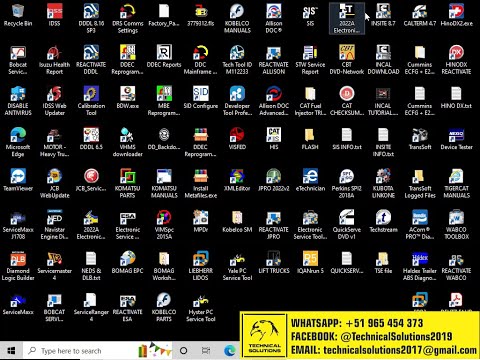The width and height of the screenshot is (480, 360).
Task: Open Microsoft Edge desktop shortcut
Action: [x=18, y=142]
